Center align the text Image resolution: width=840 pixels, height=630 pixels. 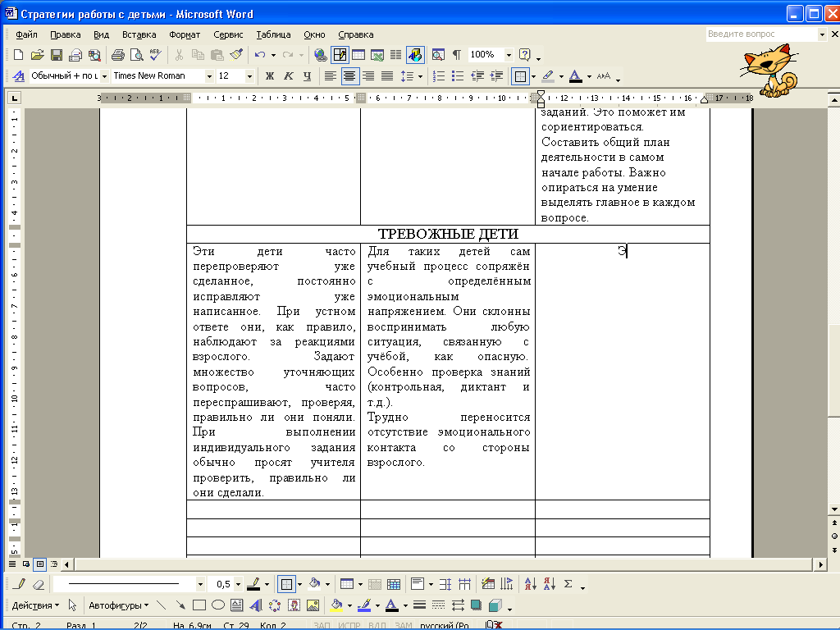[x=349, y=76]
